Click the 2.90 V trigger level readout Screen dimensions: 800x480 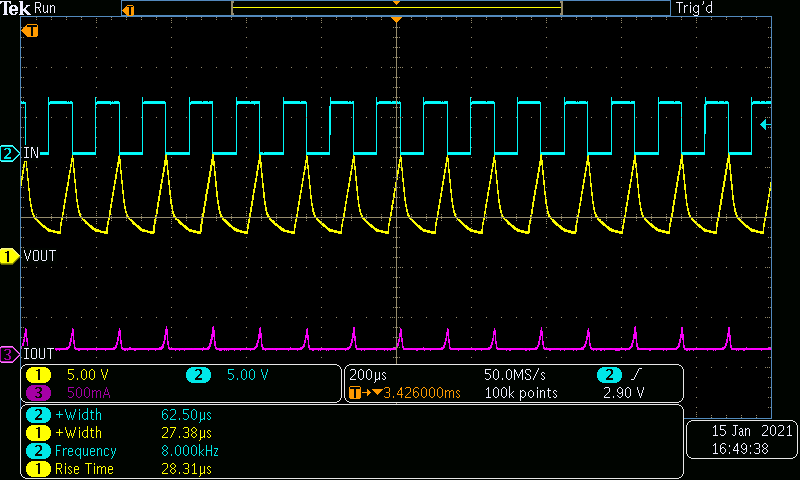point(625,393)
